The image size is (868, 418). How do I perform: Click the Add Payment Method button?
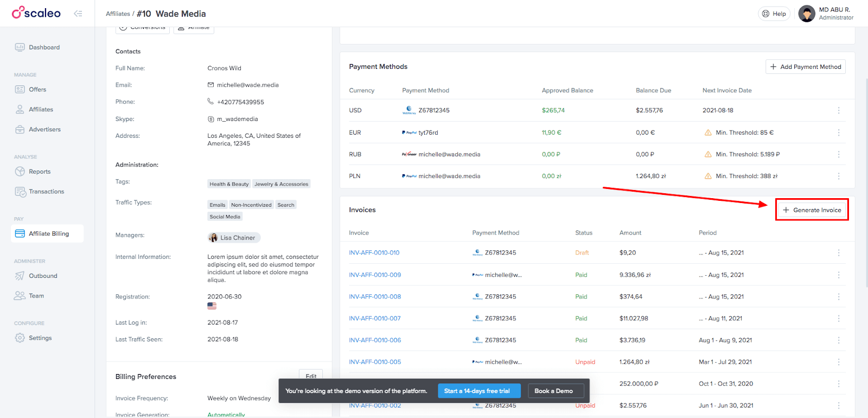click(805, 67)
